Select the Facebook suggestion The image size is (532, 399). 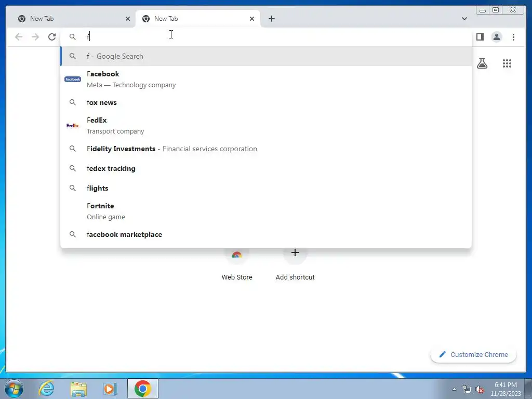(x=266, y=79)
